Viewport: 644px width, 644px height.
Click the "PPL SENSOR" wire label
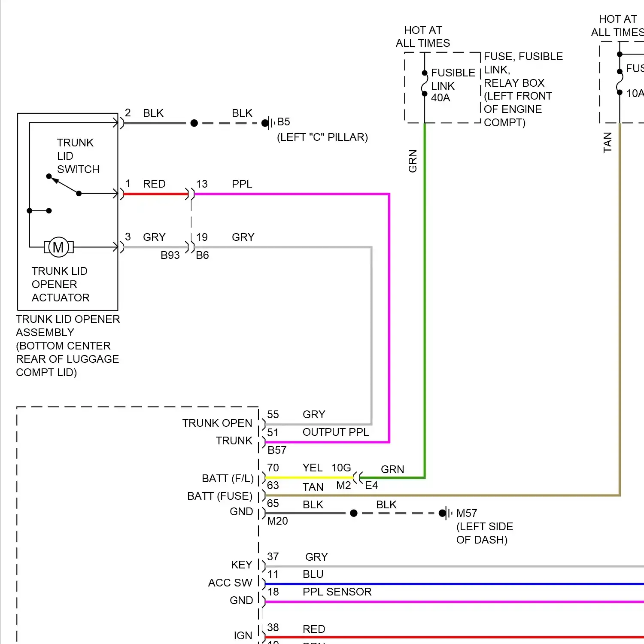(337, 592)
